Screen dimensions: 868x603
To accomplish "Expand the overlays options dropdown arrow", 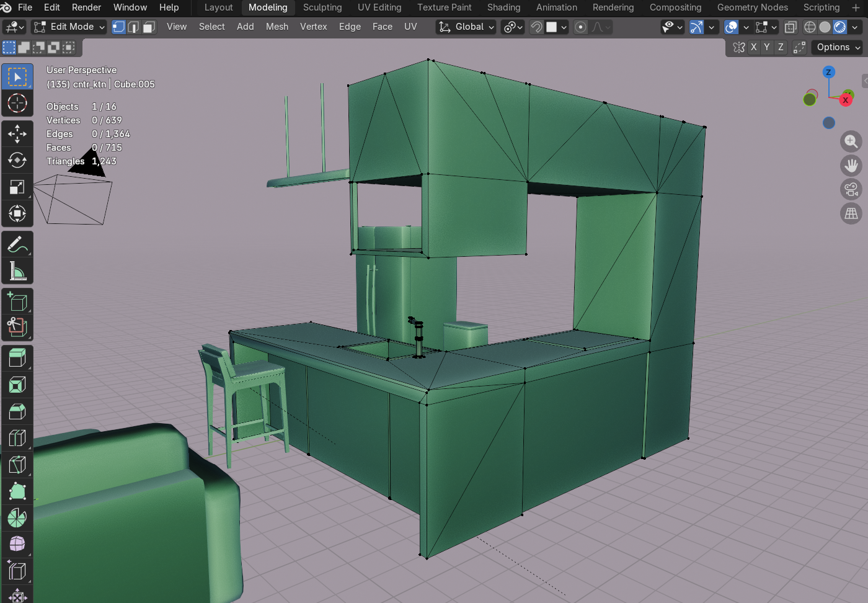I will point(746,27).
